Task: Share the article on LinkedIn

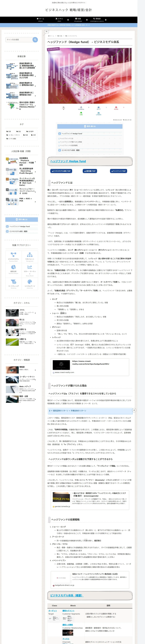Action: (98, 113)
